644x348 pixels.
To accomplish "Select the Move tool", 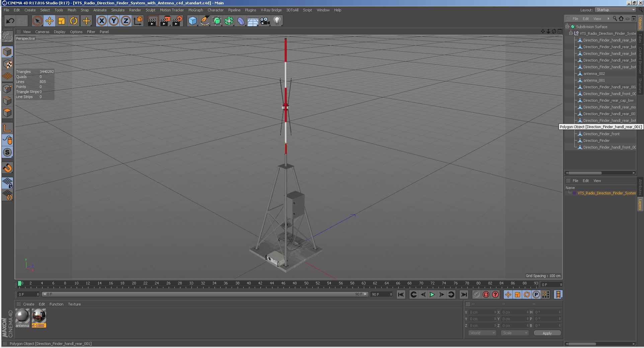I will pos(50,21).
